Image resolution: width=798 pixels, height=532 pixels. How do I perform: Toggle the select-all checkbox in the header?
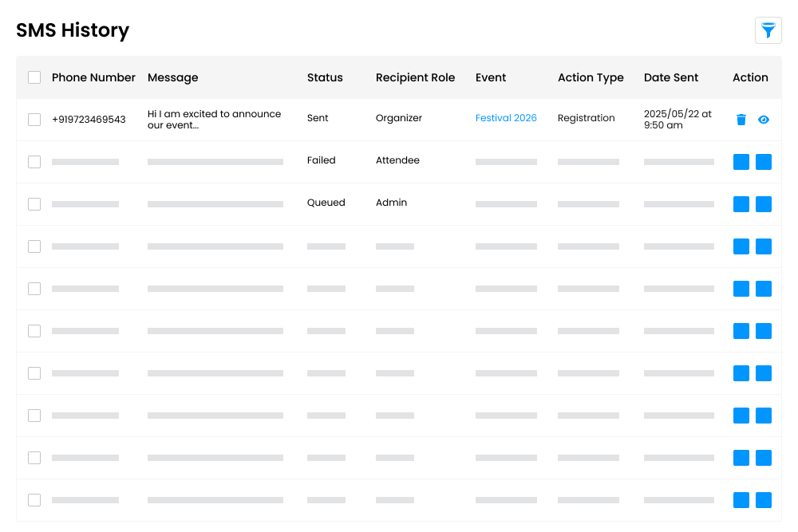point(34,77)
